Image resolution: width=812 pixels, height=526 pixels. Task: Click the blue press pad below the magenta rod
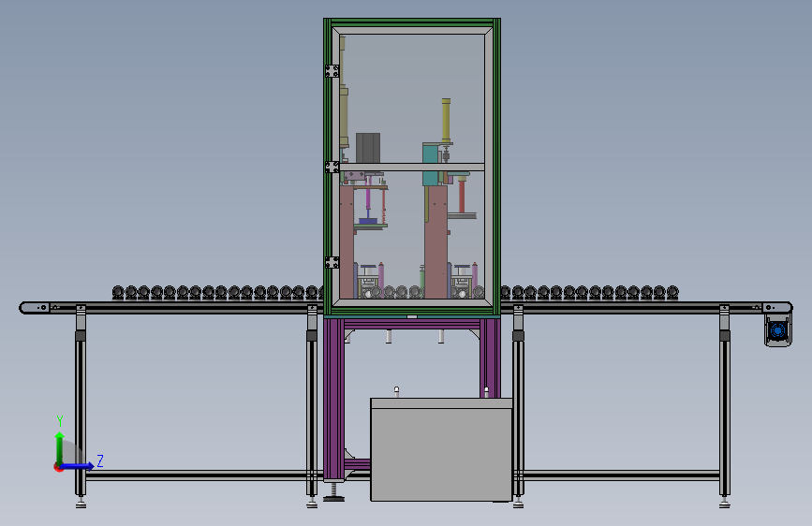click(x=368, y=221)
